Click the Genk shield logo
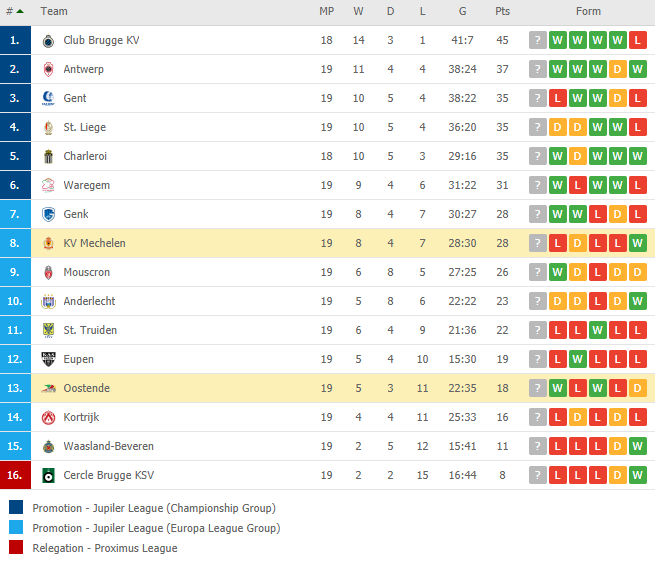The image size is (655, 564). tap(48, 214)
